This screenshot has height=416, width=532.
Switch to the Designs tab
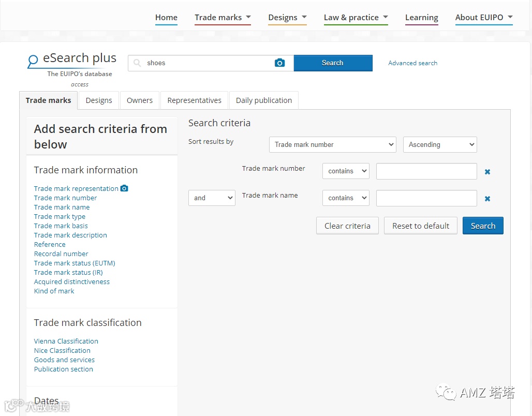(99, 100)
